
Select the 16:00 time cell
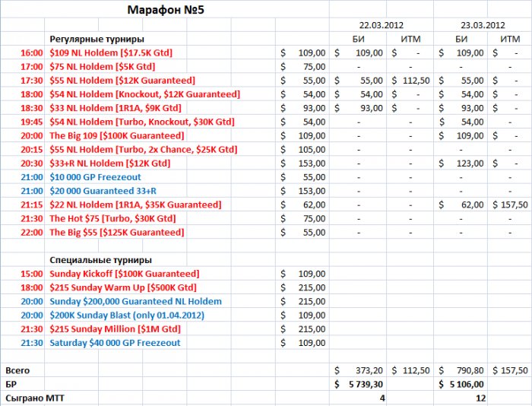[x=32, y=53]
